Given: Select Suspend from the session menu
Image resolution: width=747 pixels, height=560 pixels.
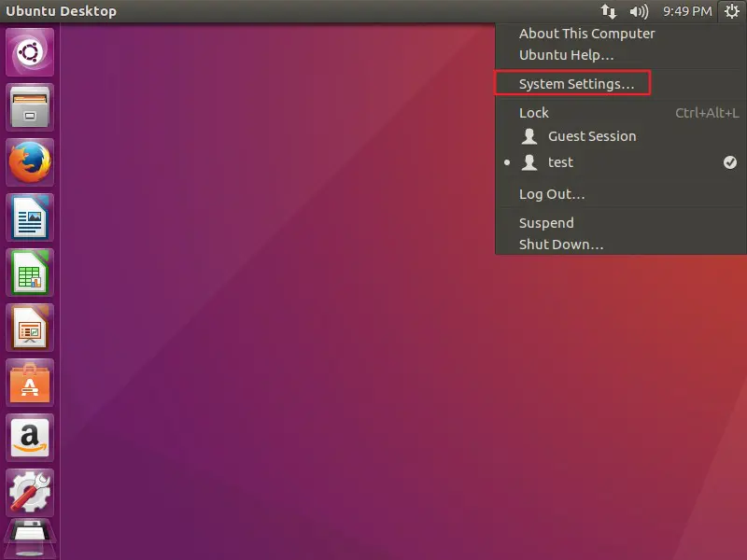Looking at the screenshot, I should [621, 223].
